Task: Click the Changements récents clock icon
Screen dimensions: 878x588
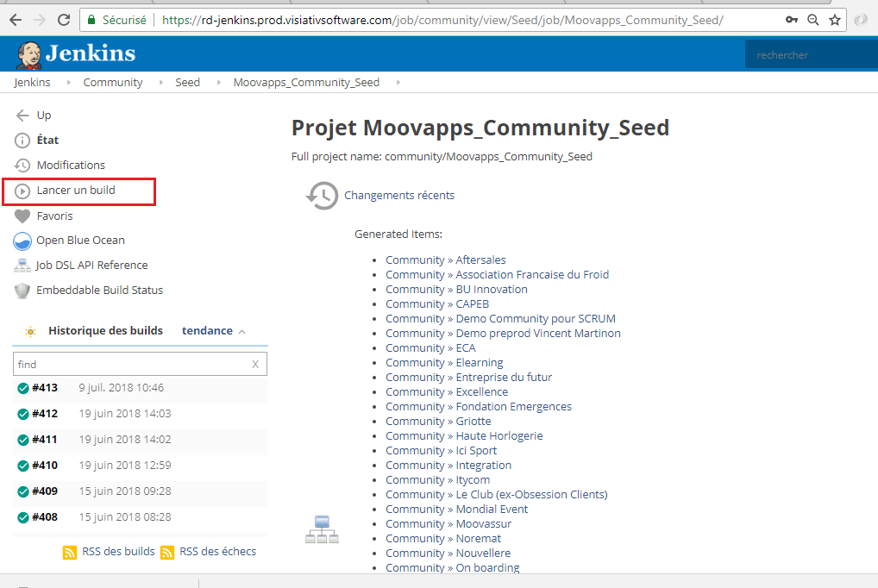Action: pyautogui.click(x=322, y=196)
